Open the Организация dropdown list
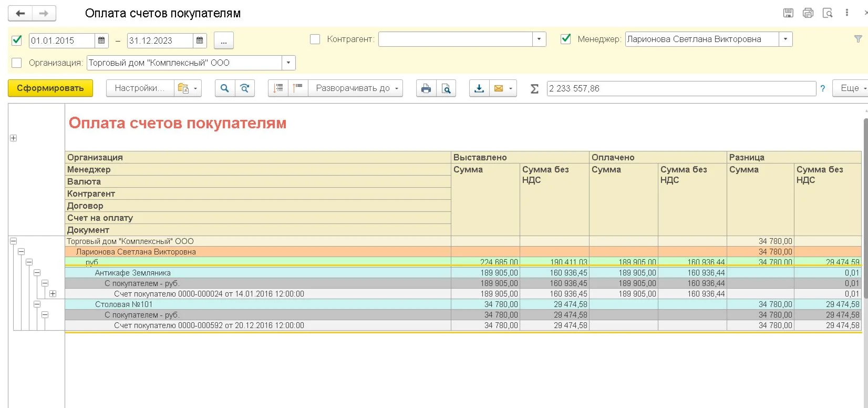 288,63
